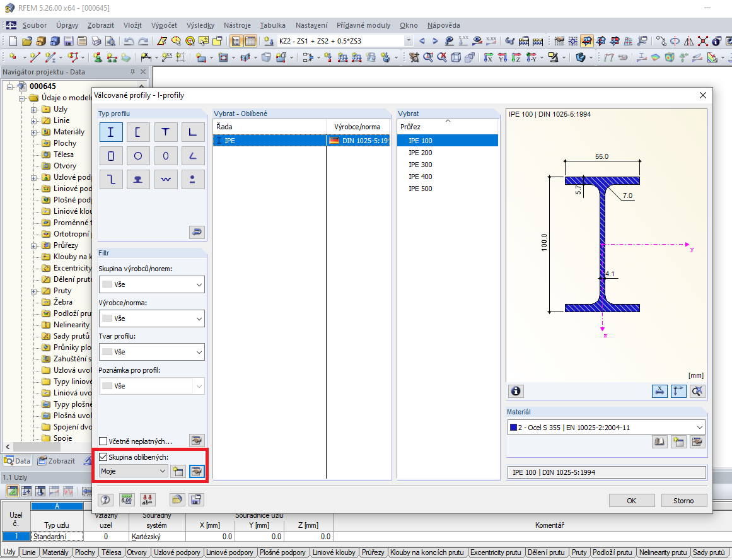Uncheck the 'Skupina oblíbených' checkbox
Screen dimensions: 732x560
[103, 457]
